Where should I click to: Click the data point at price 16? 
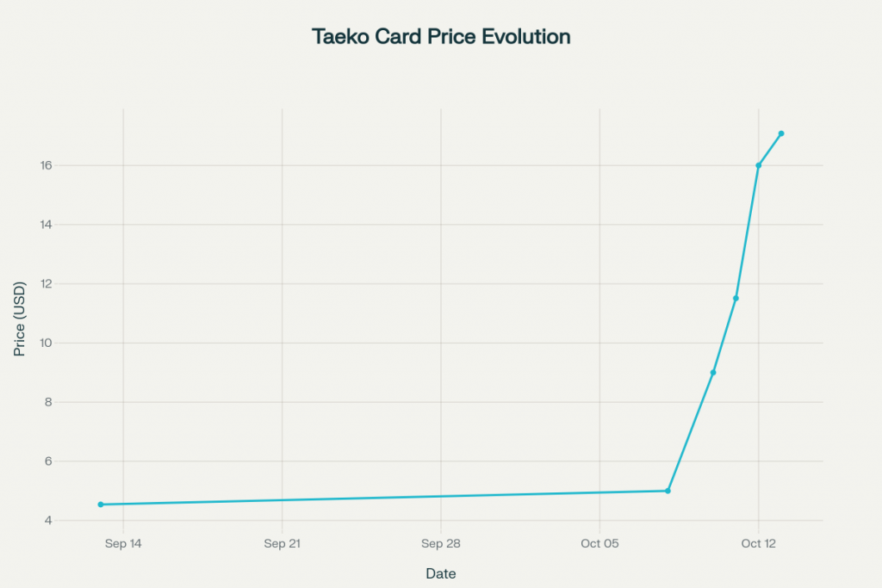(x=759, y=165)
